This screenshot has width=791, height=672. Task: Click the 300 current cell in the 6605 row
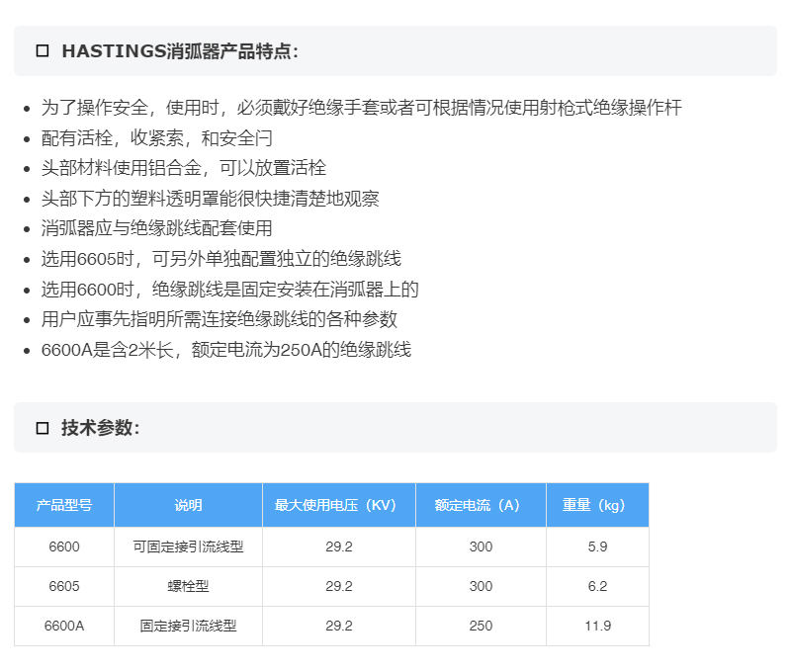[481, 586]
